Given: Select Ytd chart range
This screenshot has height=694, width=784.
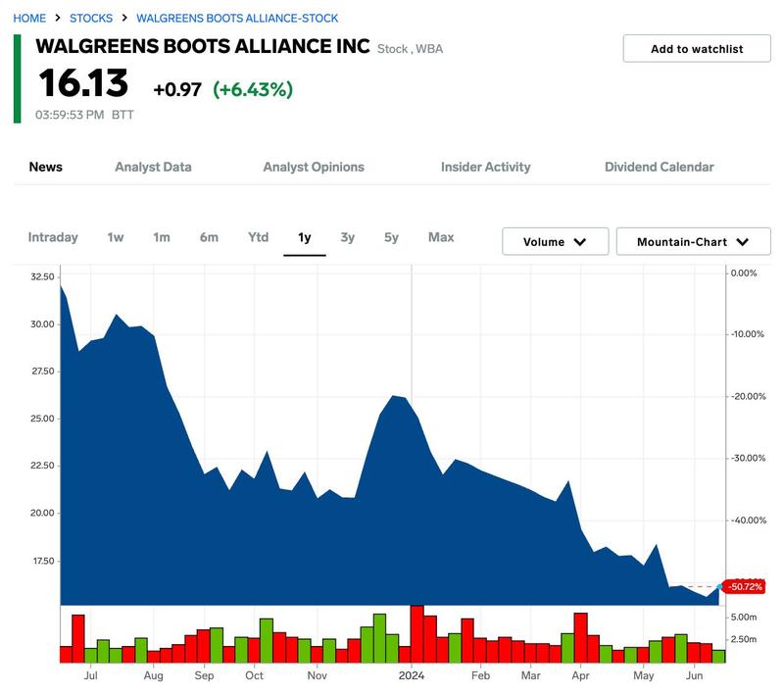Looking at the screenshot, I should point(259,237).
